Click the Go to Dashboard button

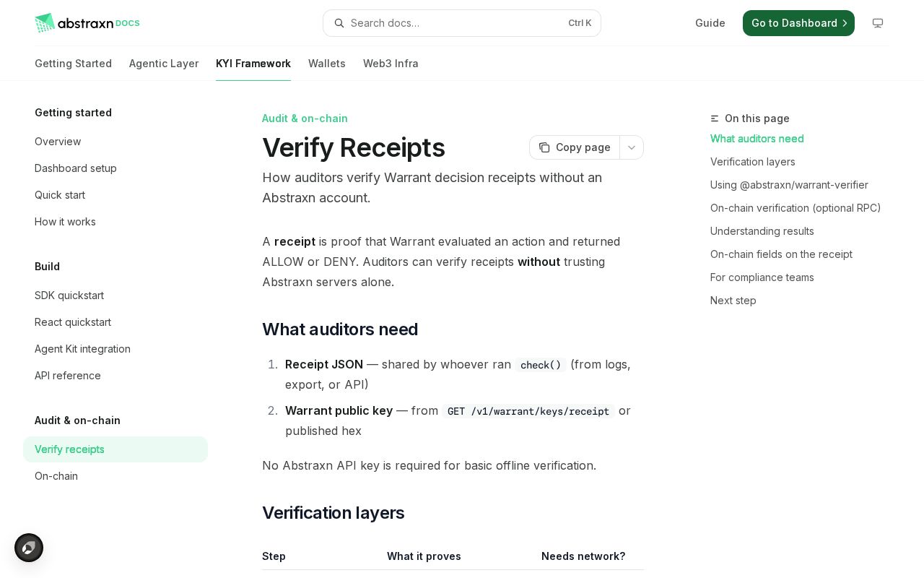(x=798, y=23)
